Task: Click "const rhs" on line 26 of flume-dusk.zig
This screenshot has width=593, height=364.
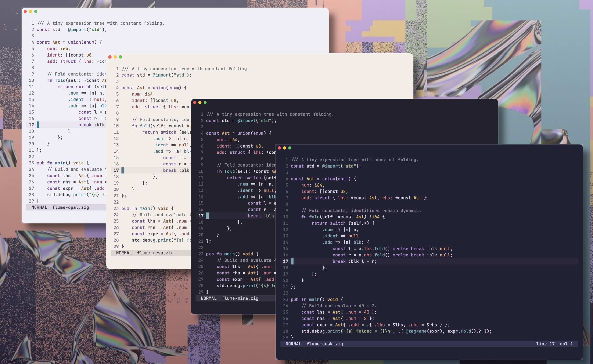Action: click(313, 318)
